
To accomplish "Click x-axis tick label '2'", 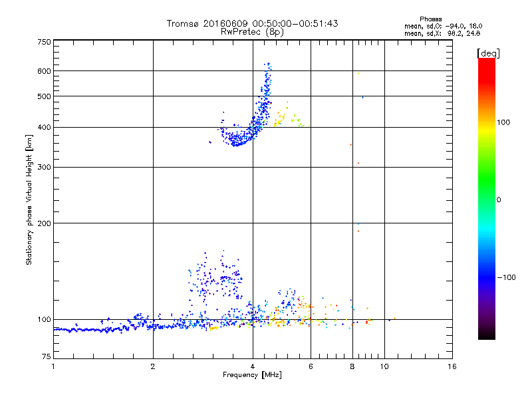I will point(153,366).
